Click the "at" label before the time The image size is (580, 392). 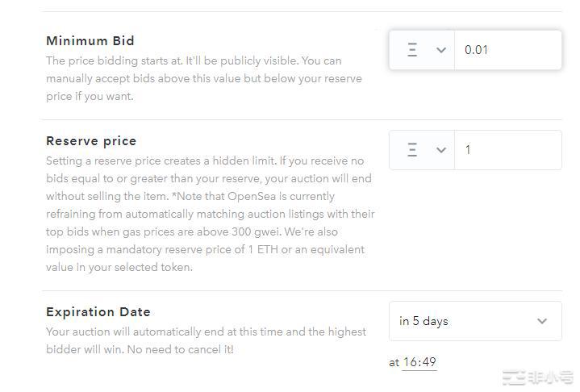(394, 362)
